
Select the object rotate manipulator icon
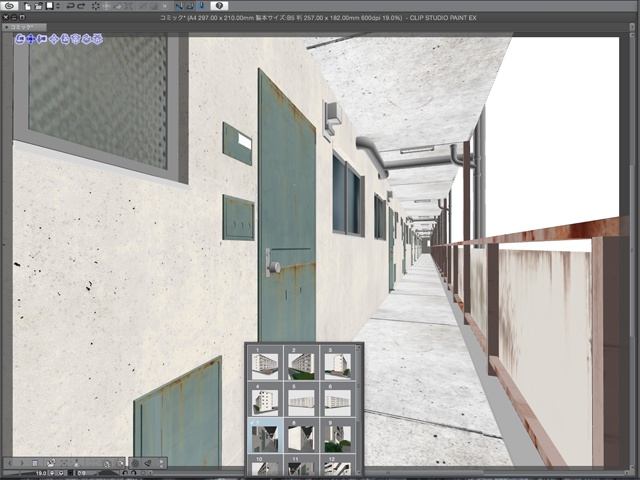click(65, 39)
